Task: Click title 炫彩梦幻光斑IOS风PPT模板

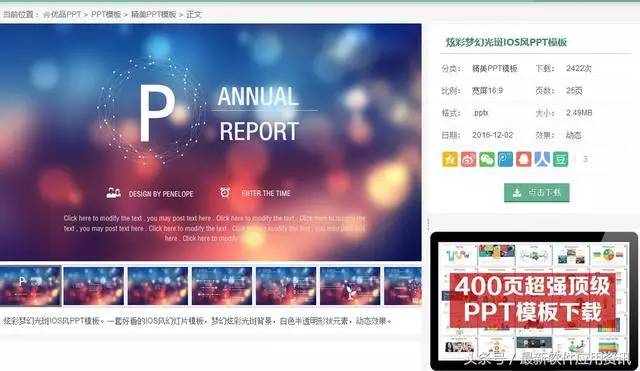Action: point(506,42)
